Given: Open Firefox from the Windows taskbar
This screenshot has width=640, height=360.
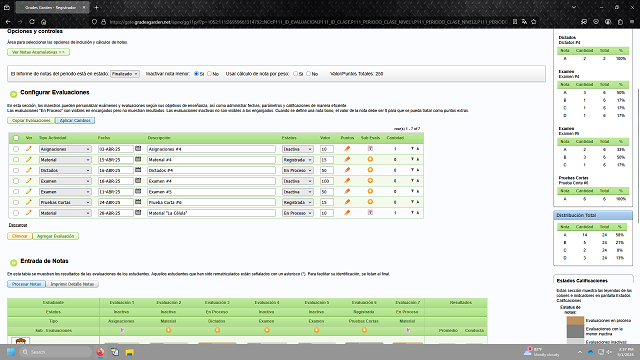Looking at the screenshot, I should point(100,352).
